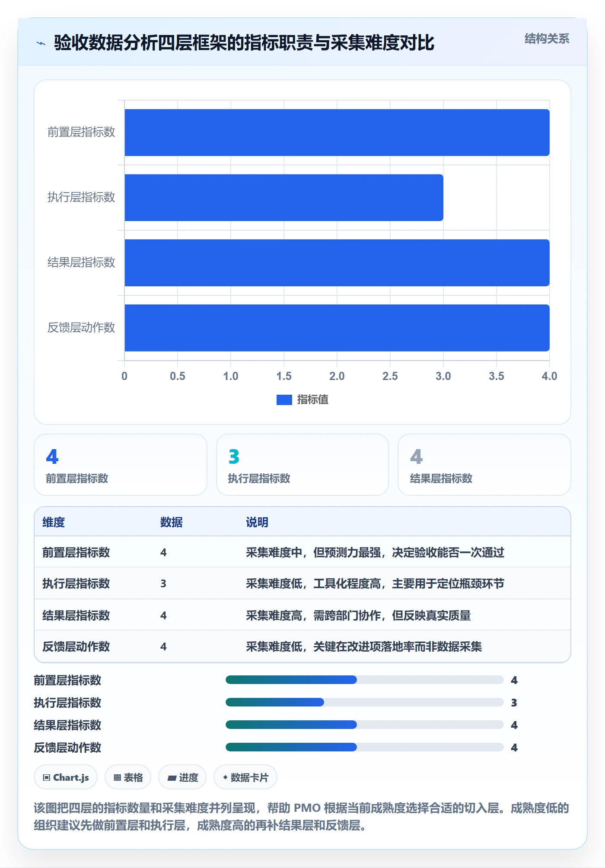Open the 执行层指标数 stat card showing 3

coord(302,465)
